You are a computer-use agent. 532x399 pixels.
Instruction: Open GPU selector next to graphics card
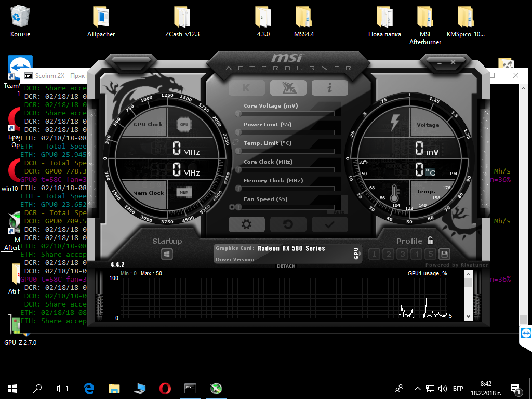click(x=357, y=254)
